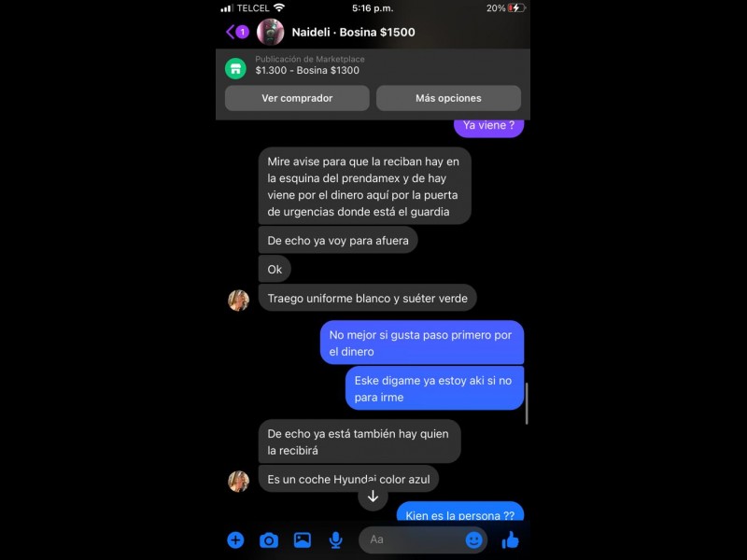747x560 pixels.
Task: Tap the purple back arrow
Action: (x=231, y=32)
